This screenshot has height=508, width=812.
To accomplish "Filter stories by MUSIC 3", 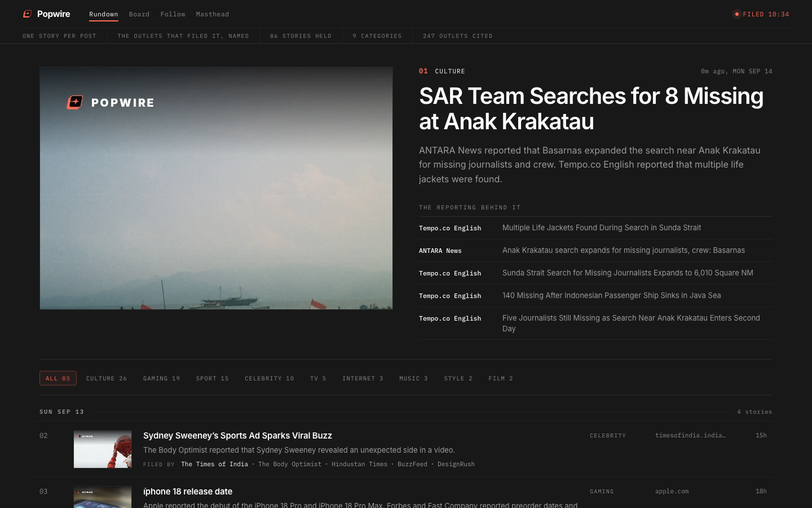I will pos(413,378).
